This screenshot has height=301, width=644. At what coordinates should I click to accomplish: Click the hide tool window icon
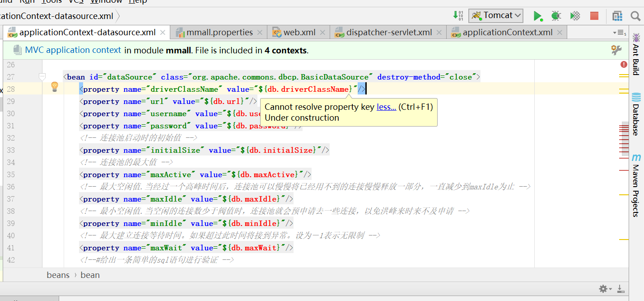pyautogui.click(x=621, y=288)
